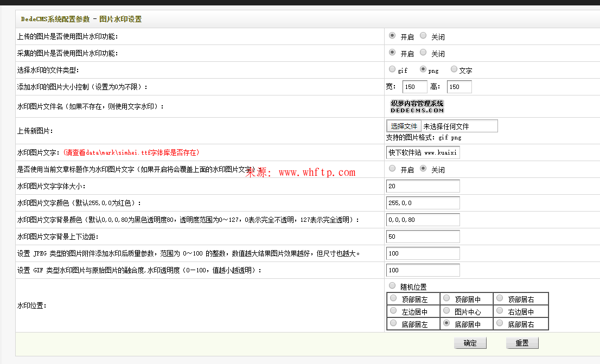Set watermark position to 顶部居左
The image size is (600, 364).
[x=393, y=298]
